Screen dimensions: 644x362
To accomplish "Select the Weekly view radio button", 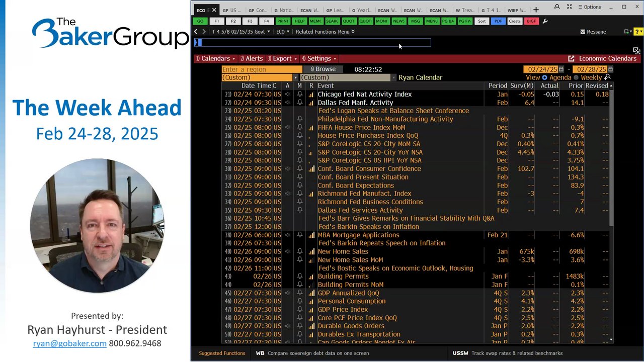I will point(576,77).
